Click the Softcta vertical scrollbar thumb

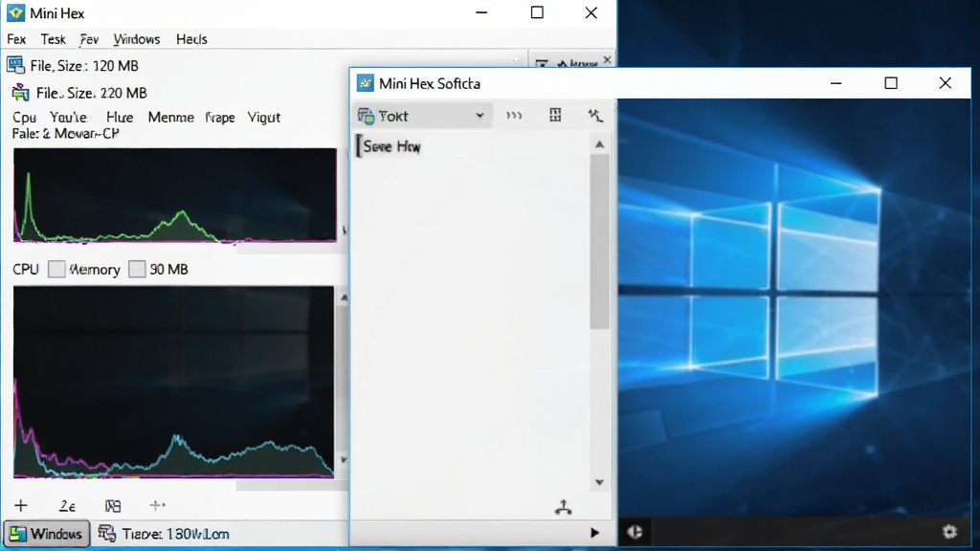599,242
